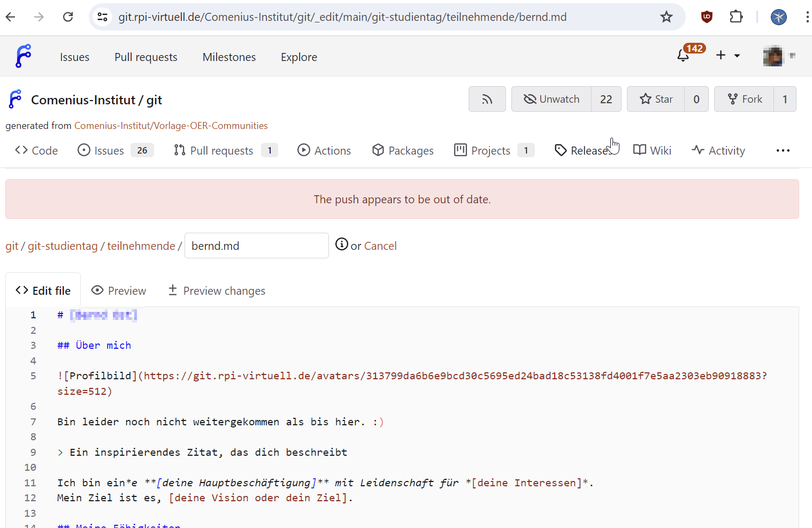
Task: Expand the plus create-new dropdown
Action: point(727,55)
